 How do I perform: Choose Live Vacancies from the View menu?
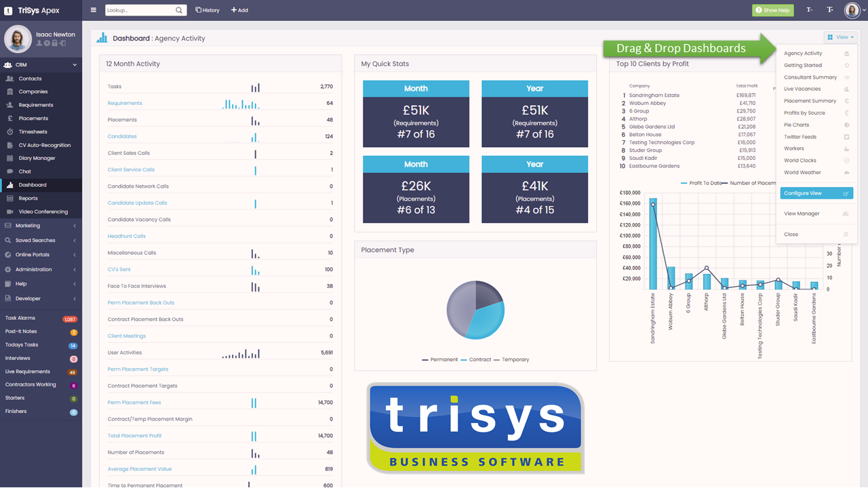(816, 89)
